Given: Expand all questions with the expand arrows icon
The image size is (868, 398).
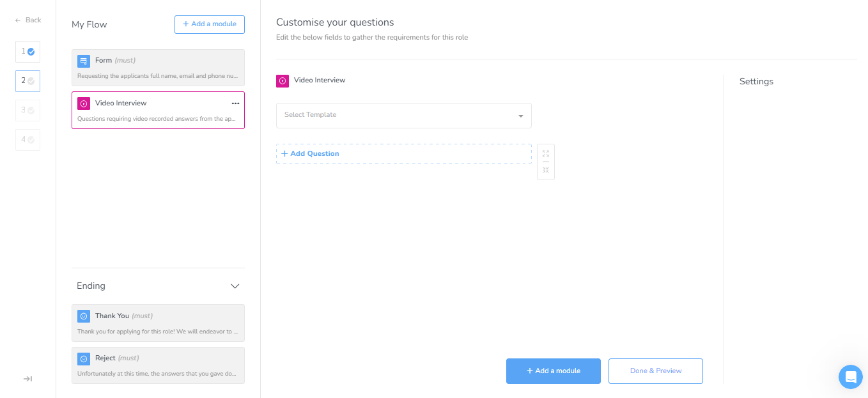Looking at the screenshot, I should (546, 154).
